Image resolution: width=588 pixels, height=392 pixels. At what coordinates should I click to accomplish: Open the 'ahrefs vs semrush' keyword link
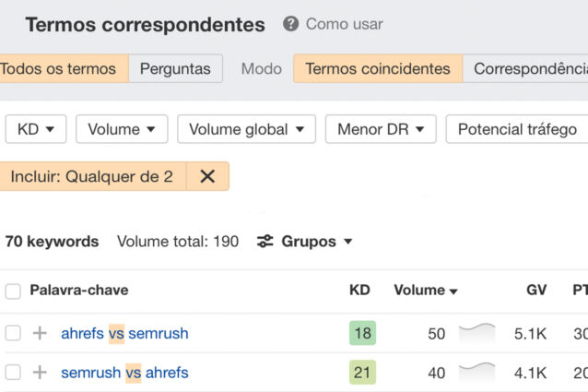click(x=124, y=333)
